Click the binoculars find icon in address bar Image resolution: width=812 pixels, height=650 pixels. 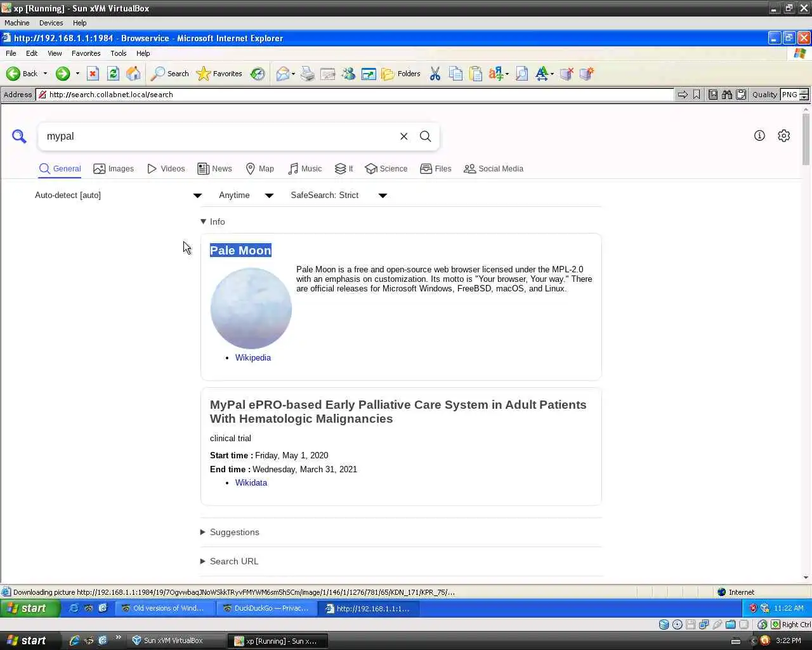pos(726,95)
